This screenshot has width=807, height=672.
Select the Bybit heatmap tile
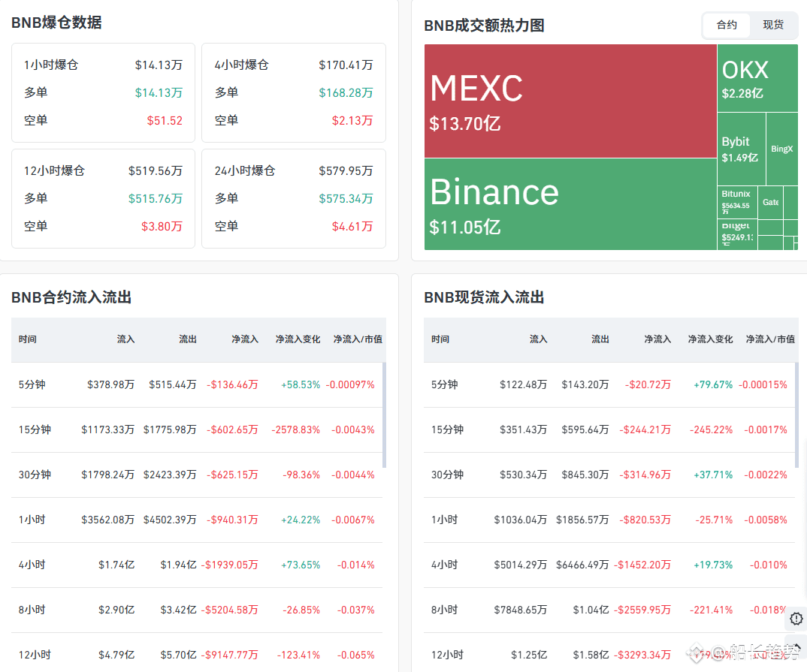741,149
